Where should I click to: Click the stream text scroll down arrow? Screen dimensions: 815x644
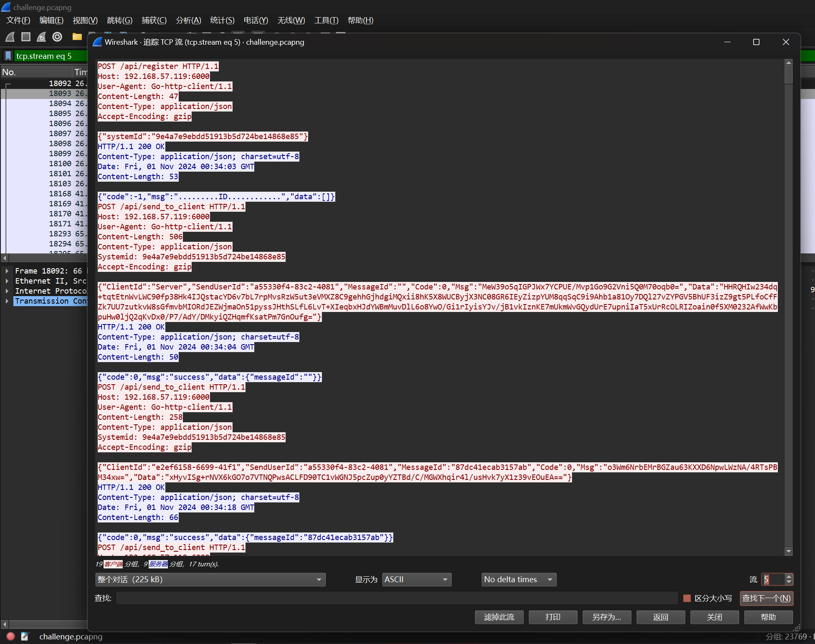[x=788, y=551]
